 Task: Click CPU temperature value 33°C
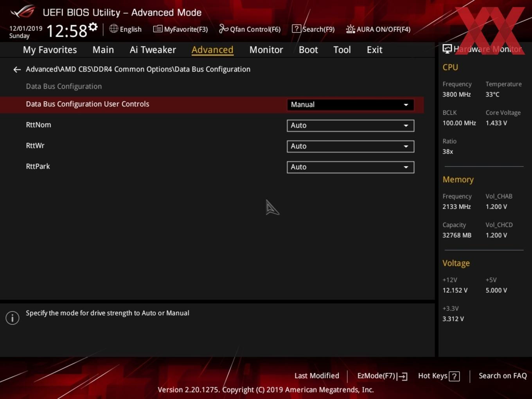click(x=492, y=95)
